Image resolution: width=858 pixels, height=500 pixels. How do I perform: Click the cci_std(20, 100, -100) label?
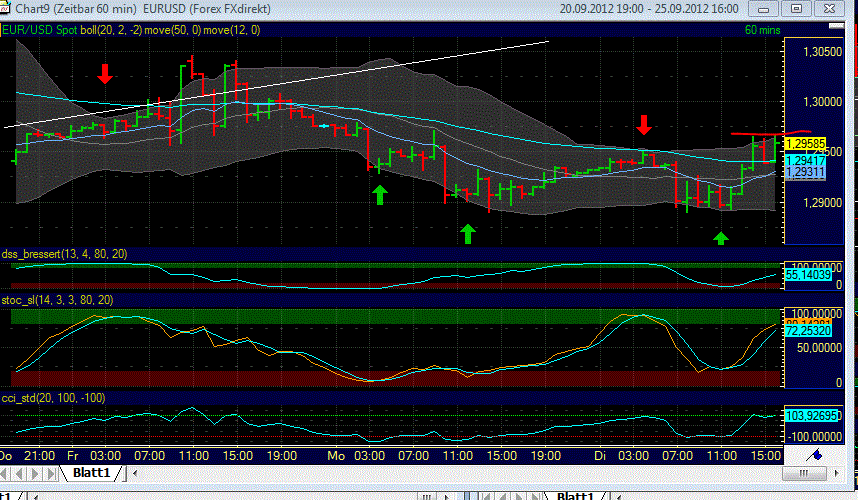[53, 398]
